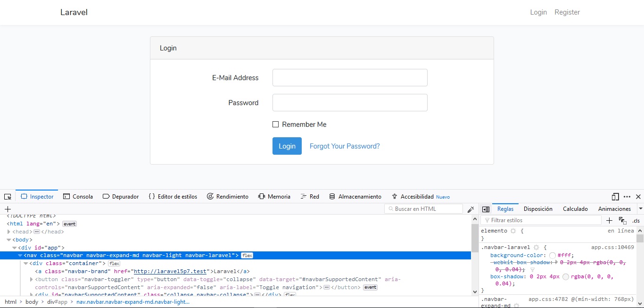644x308 pixels.
Task: Open the DevTools customize menu (three dots)
Action: coord(627,196)
